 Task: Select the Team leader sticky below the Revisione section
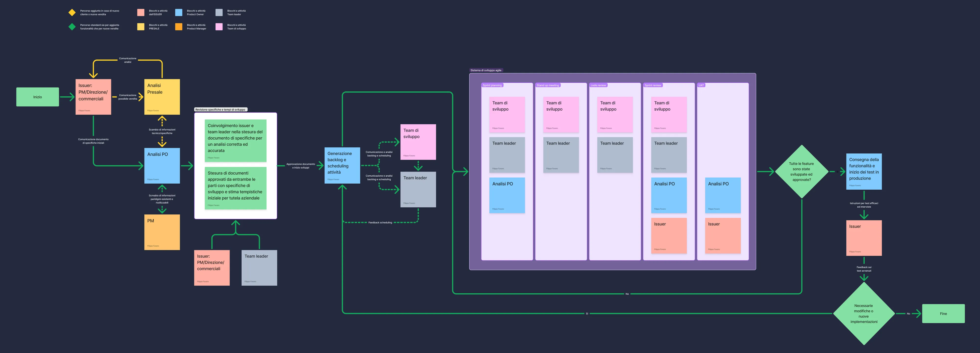(259, 268)
